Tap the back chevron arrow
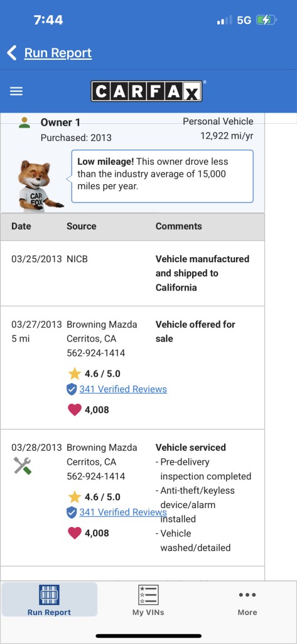297x644 pixels. click(x=12, y=53)
